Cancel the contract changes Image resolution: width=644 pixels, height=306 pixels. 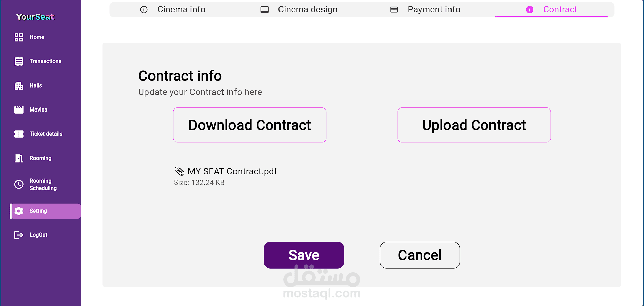[420, 255]
